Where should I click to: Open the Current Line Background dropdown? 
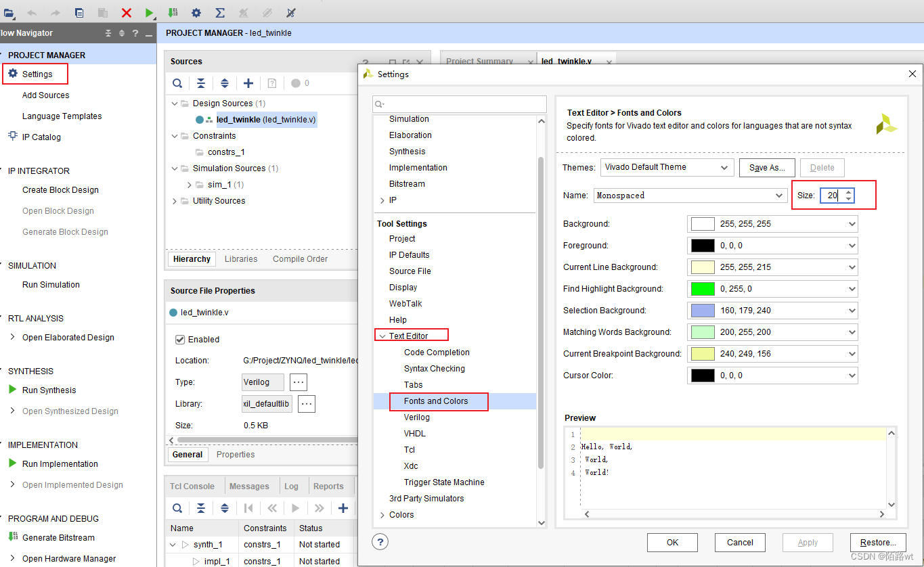tap(772, 267)
